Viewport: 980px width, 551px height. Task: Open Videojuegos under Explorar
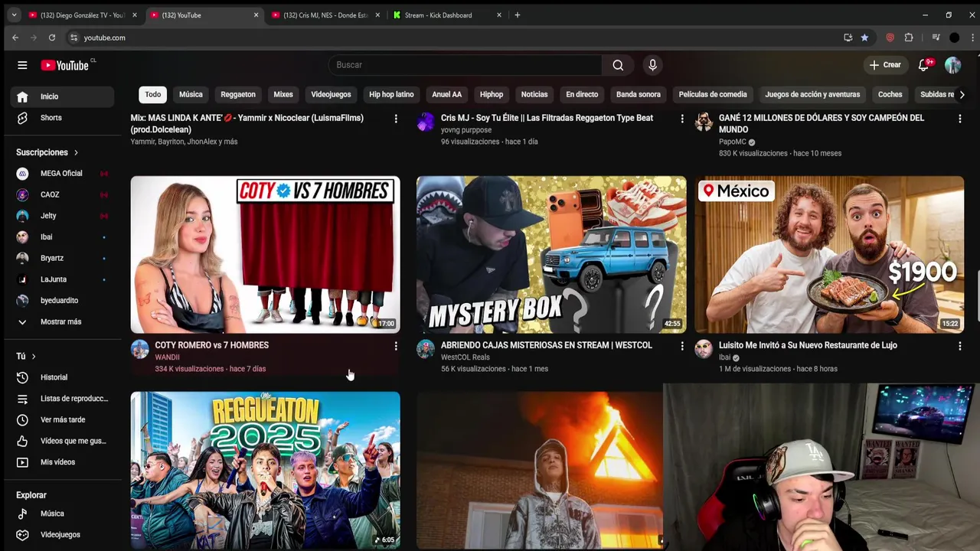pos(62,535)
